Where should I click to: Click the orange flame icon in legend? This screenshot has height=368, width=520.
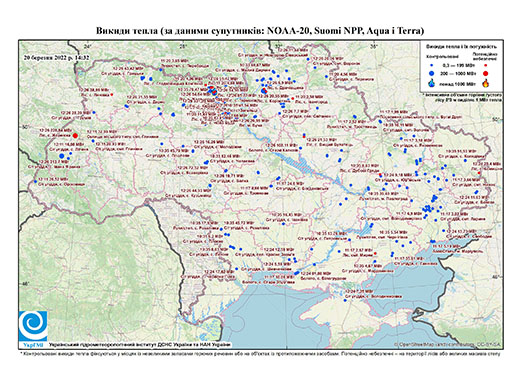tap(486, 83)
